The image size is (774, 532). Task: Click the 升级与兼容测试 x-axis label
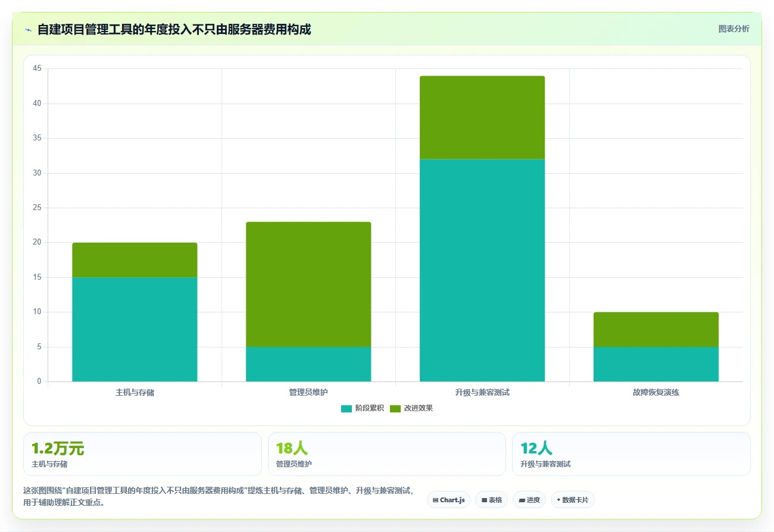coord(482,393)
